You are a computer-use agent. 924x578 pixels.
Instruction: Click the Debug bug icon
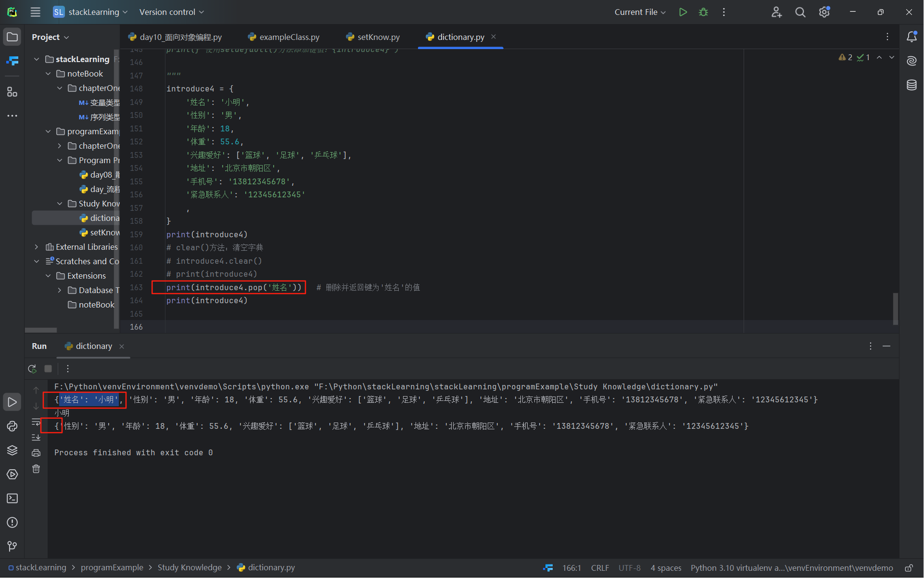(703, 12)
